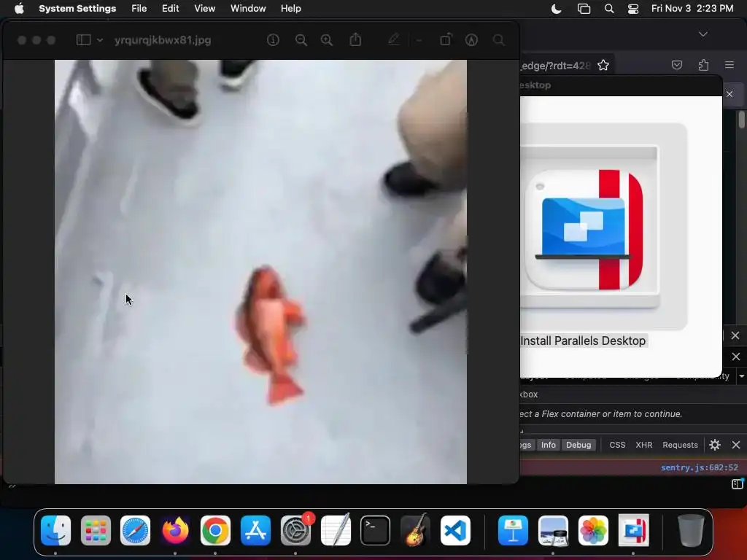
Task: Open the Apple menu
Action: (19, 9)
